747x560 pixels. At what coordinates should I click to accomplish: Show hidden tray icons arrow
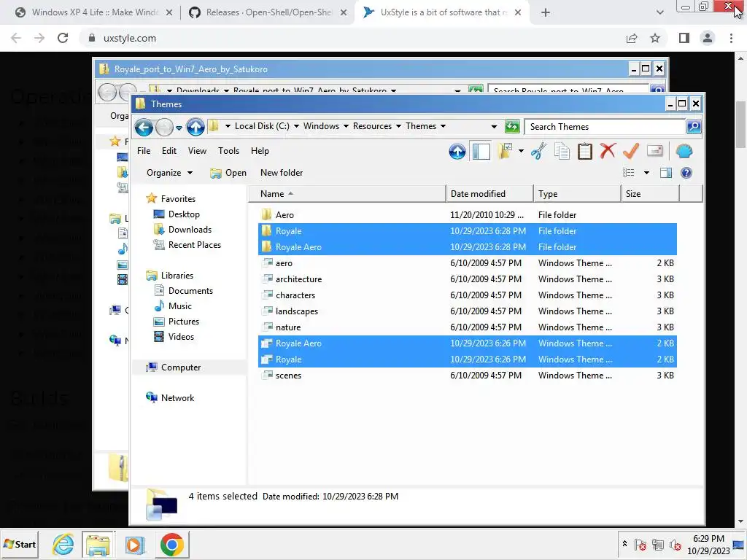click(624, 544)
